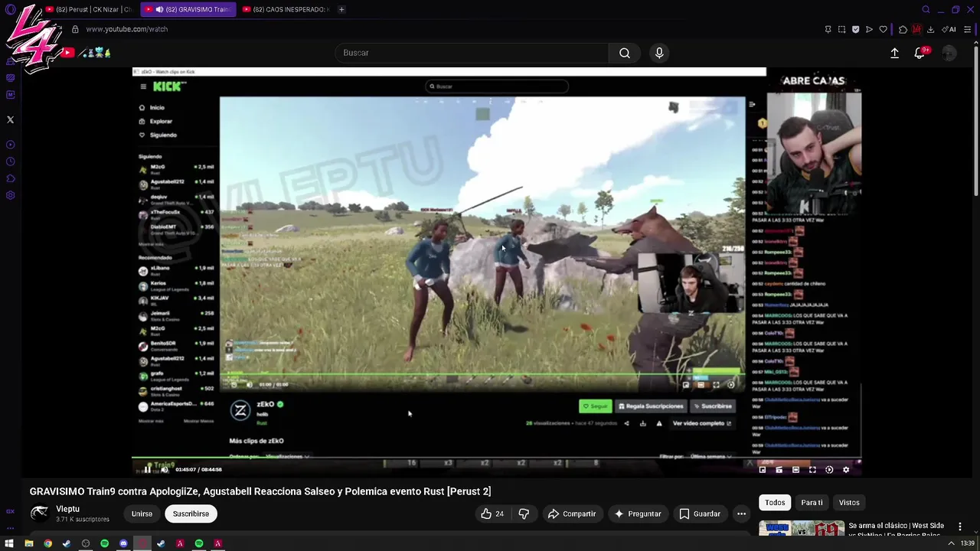Screen dimensions: 980x551
Task: Subscribe with the Suscribirse button
Action: point(191,514)
